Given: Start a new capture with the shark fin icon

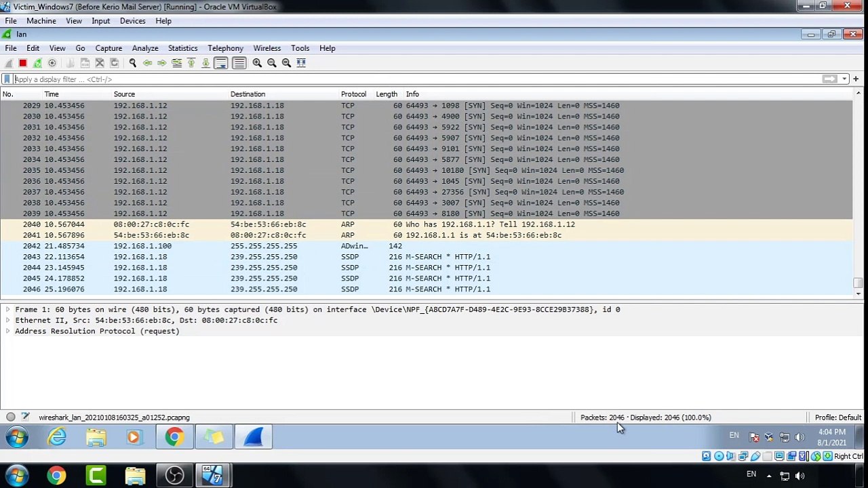Looking at the screenshot, I should pos(8,63).
